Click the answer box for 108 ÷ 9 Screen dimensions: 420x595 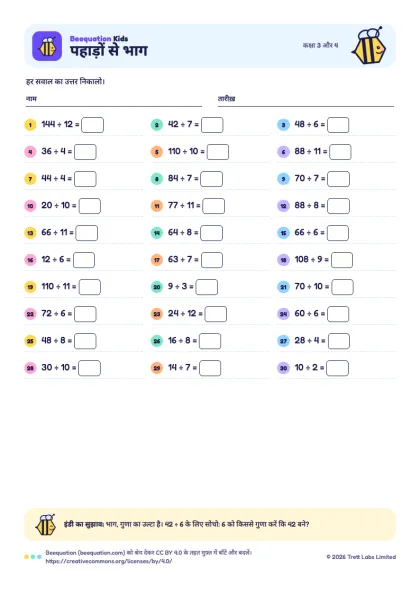tap(342, 260)
